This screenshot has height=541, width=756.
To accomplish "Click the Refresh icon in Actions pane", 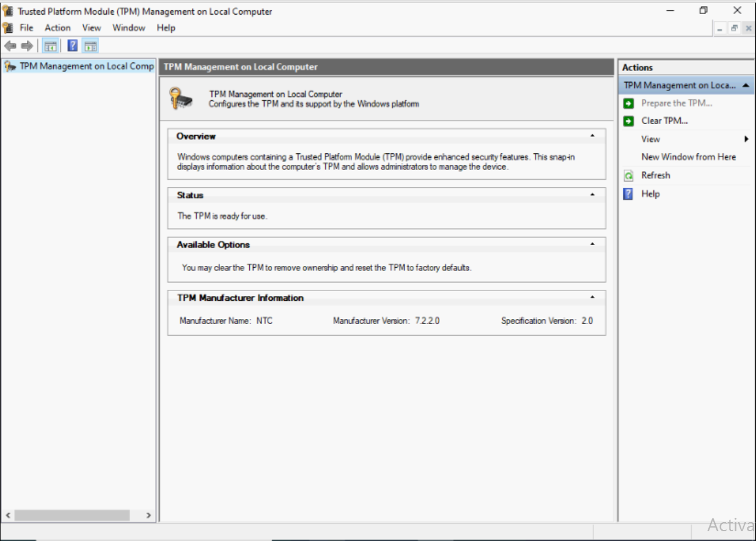I will (x=628, y=176).
